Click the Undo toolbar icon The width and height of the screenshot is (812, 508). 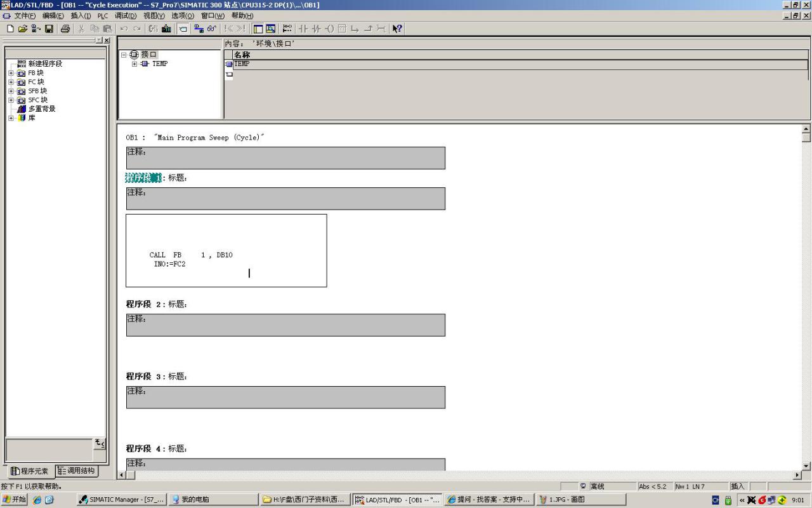124,29
